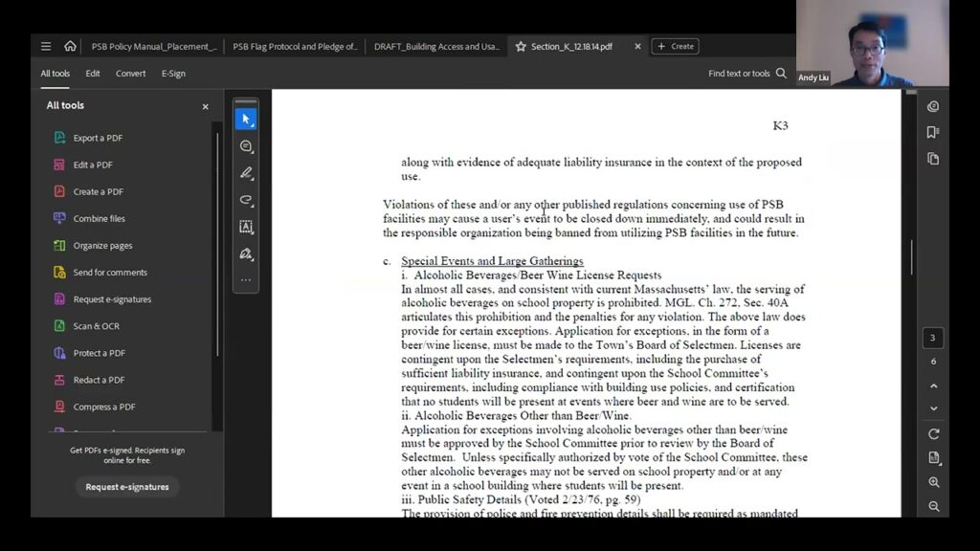Select the freehand draw tool
The image size is (980, 551).
pyautogui.click(x=246, y=200)
